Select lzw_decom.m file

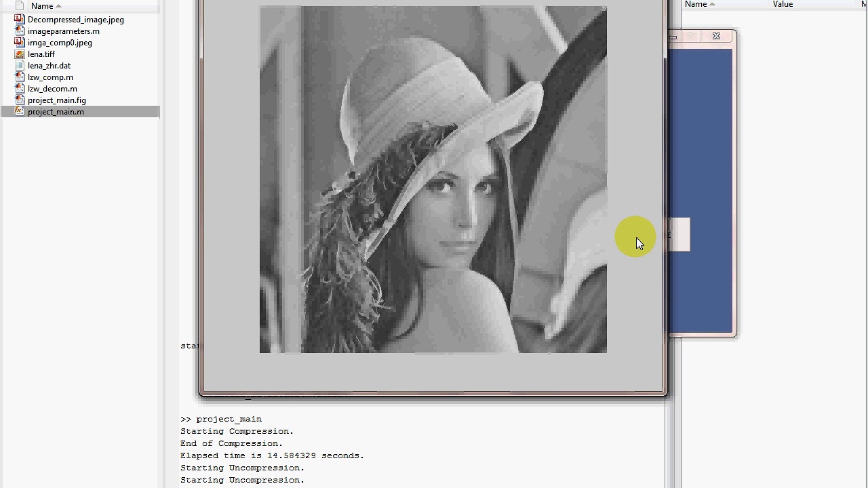tap(52, 89)
